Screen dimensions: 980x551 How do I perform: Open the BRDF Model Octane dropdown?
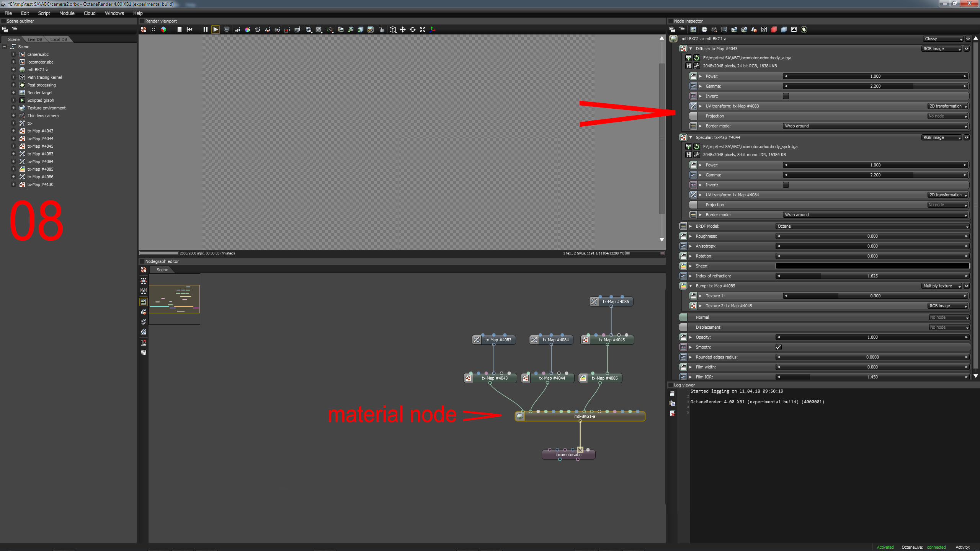tap(872, 226)
